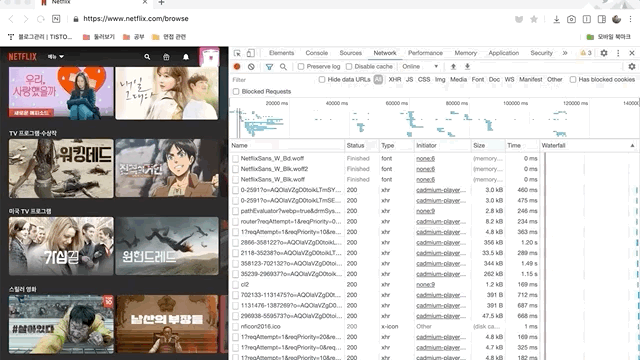Open Netflix notifications bell
Image resolution: width=640 pixels, height=360 pixels.
pos(186,57)
